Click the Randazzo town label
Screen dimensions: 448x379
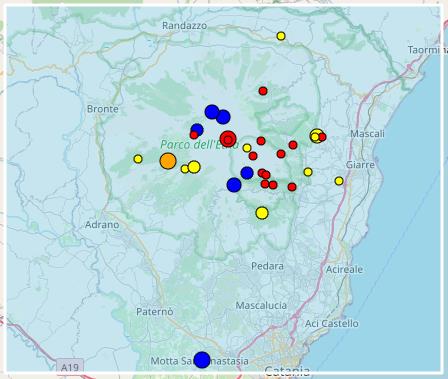pos(184,26)
